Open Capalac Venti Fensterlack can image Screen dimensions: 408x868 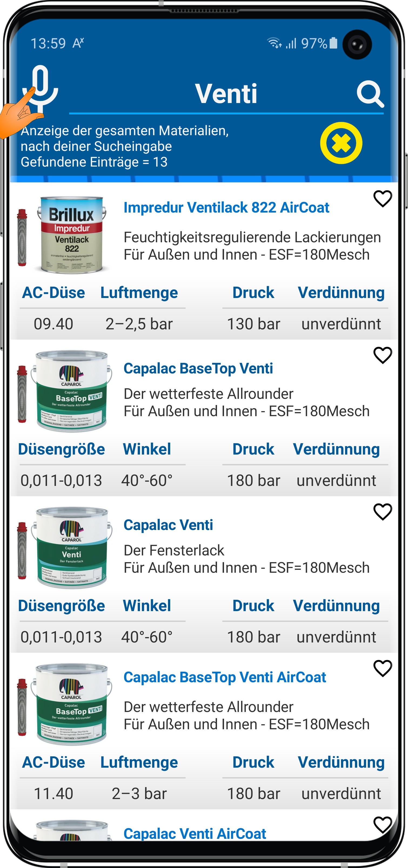72,548
